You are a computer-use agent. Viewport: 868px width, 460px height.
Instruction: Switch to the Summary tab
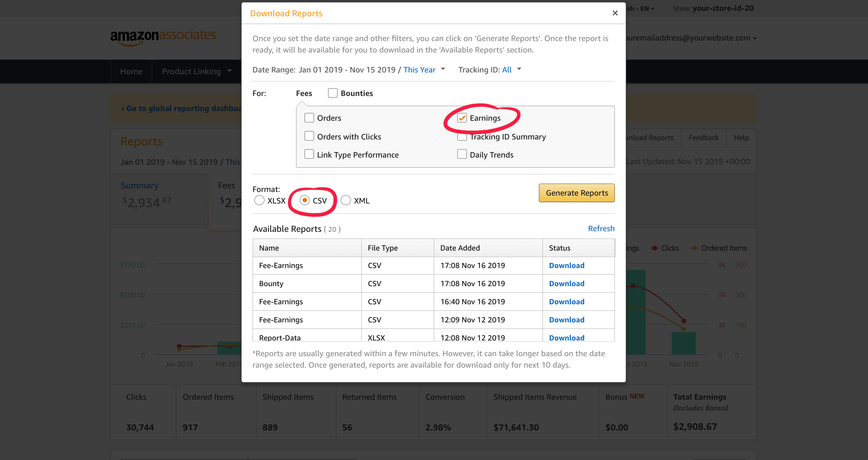[140, 186]
